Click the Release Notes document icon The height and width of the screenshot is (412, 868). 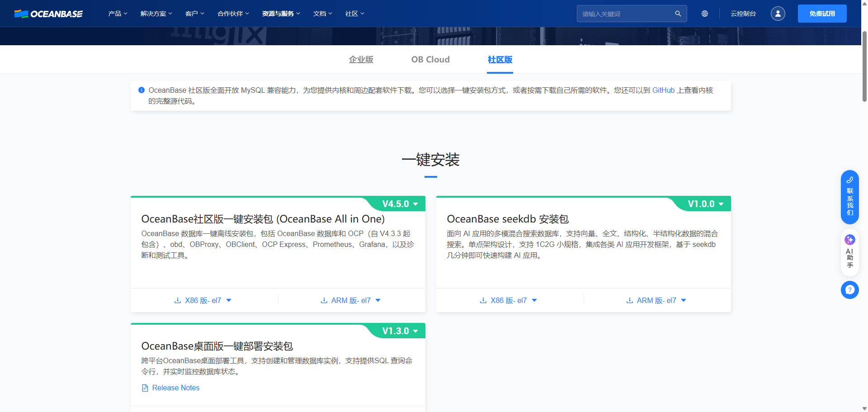145,388
